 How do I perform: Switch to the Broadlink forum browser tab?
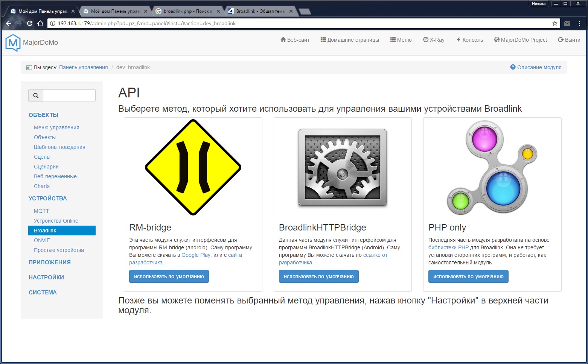[x=260, y=11]
